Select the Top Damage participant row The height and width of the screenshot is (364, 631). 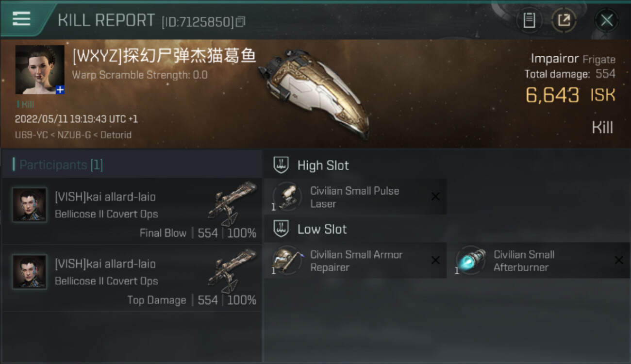[131, 278]
